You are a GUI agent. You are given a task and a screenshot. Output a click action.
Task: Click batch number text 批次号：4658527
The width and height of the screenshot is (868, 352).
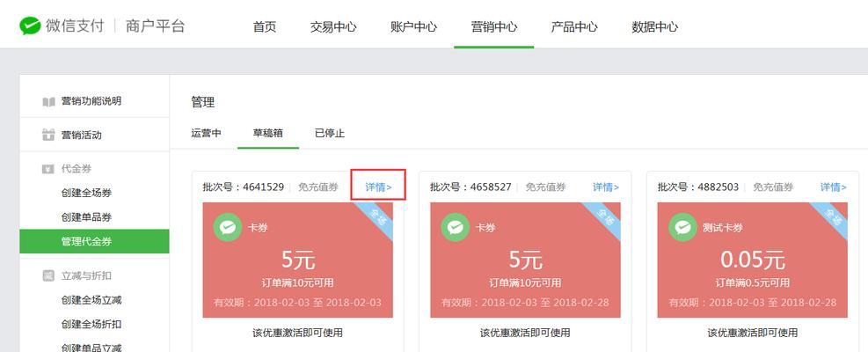(471, 187)
